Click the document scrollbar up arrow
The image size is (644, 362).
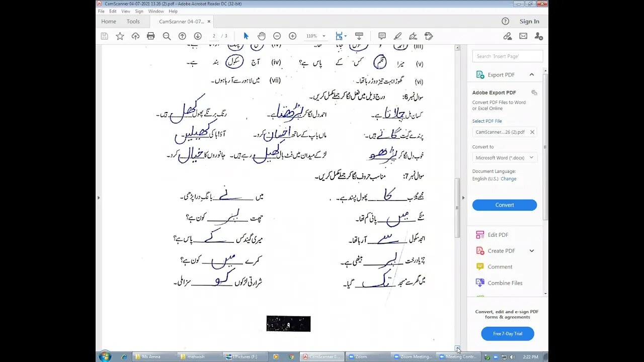point(457,48)
